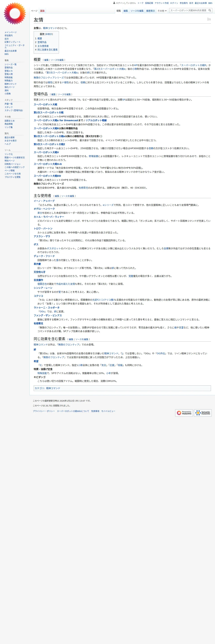Click the page indicator icon beside 友情 heading
The image size is (215, 644).
[x=209, y=19]
